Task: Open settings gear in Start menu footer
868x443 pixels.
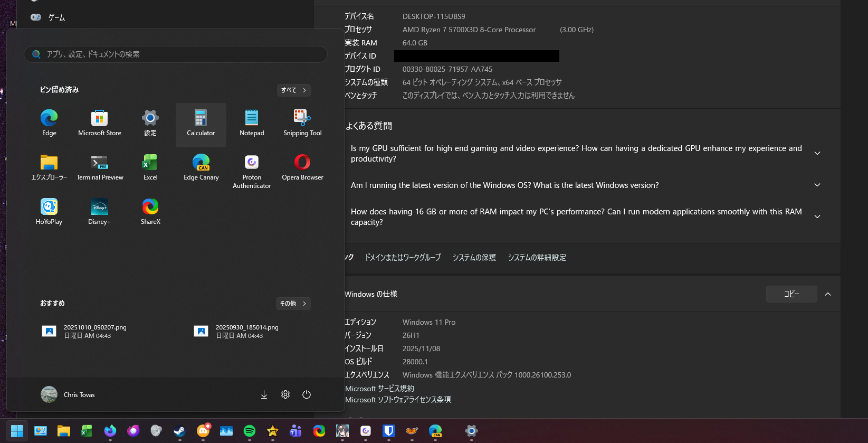Action: pos(285,394)
